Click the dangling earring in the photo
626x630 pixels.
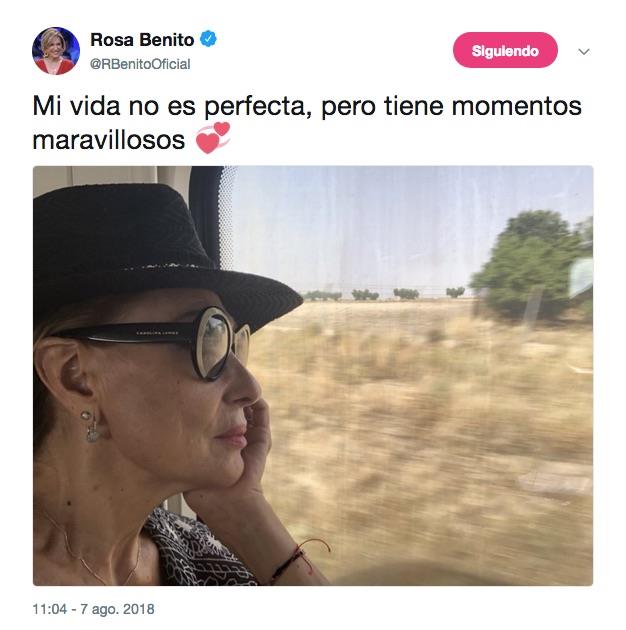(x=90, y=426)
